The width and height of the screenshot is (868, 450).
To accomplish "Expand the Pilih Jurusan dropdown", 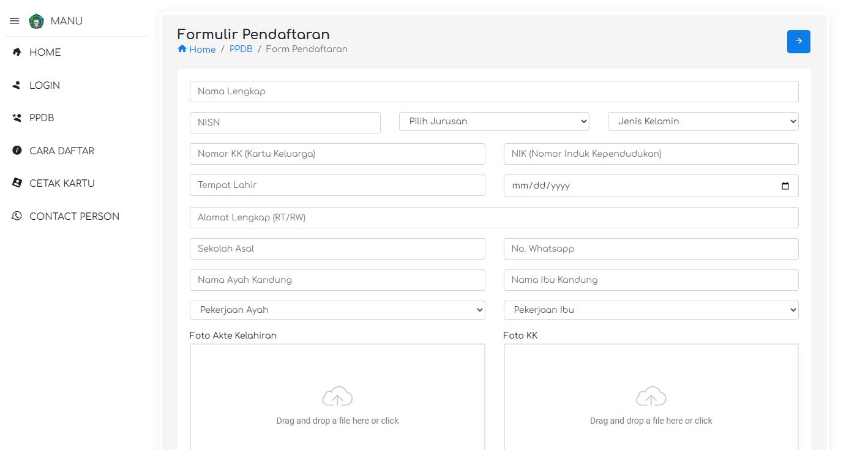I will click(x=493, y=122).
